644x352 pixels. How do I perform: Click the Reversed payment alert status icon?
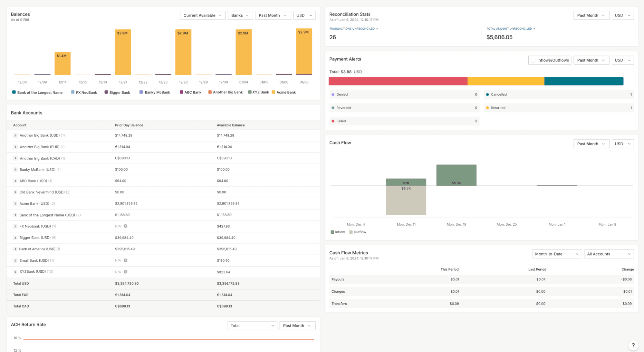(x=333, y=108)
